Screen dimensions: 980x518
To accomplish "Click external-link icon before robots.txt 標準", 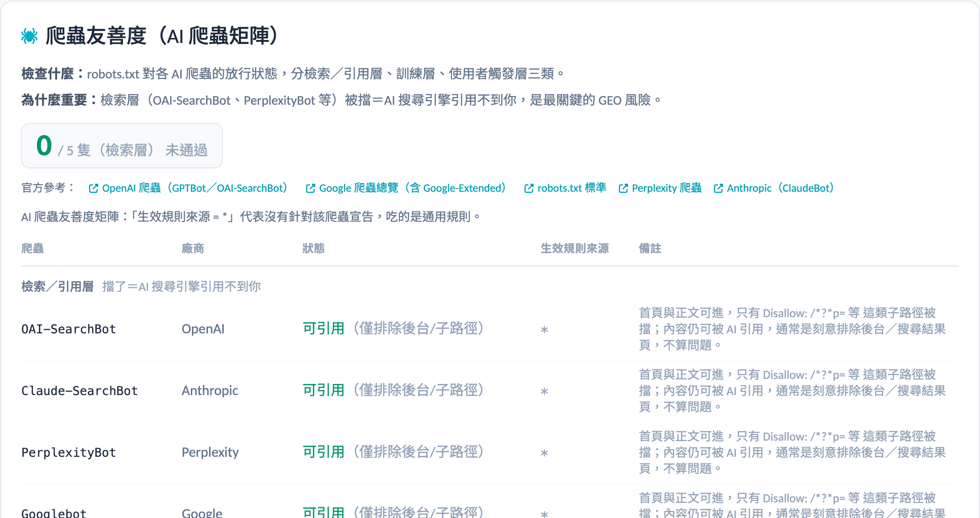I will (x=528, y=189).
